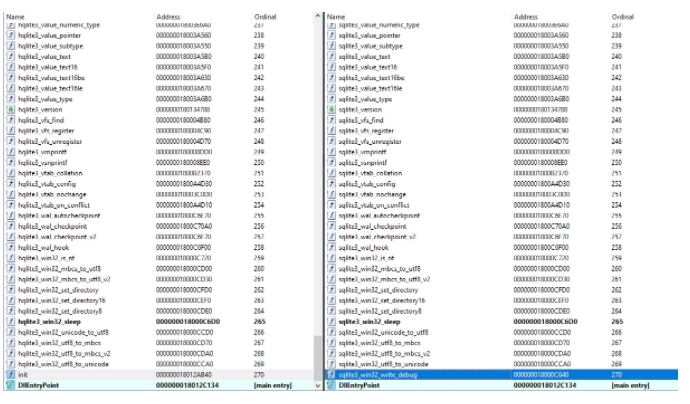Select the hqlite3_win32_unicode_to_utf8 export
Screen dimensions: 690x404
pos(158,332)
